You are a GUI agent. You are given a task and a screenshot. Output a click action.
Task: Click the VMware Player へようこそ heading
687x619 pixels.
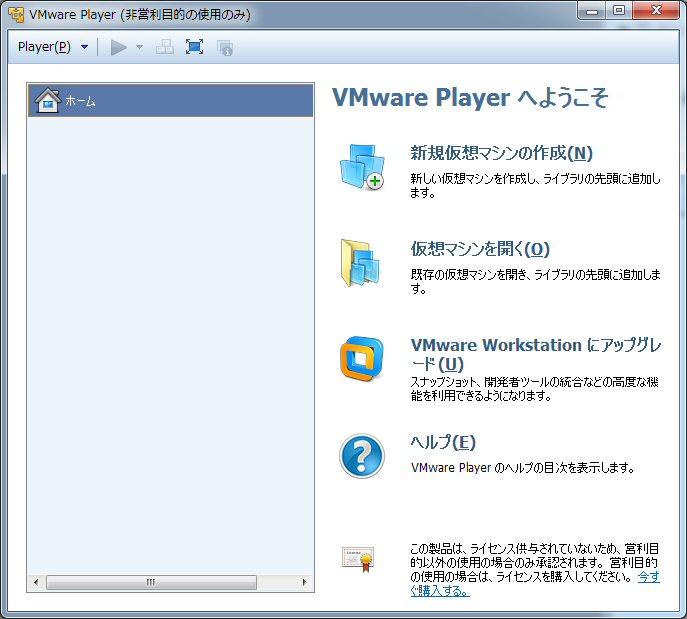click(x=470, y=97)
